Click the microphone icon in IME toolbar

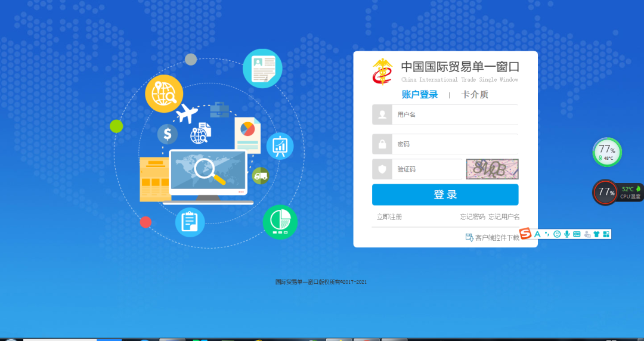coord(567,234)
